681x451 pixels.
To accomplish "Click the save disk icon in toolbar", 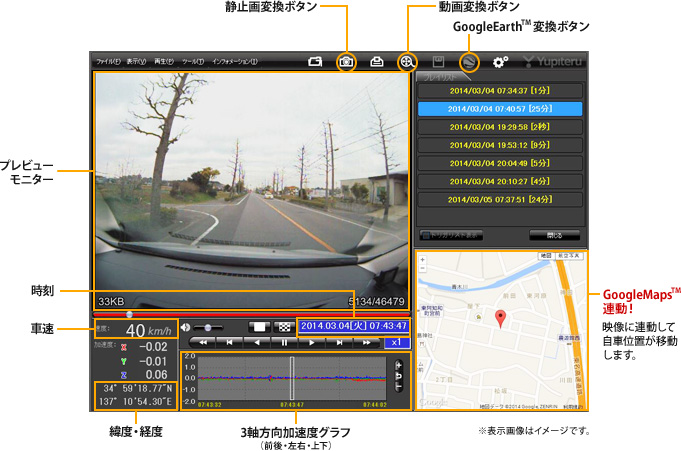I will (438, 61).
